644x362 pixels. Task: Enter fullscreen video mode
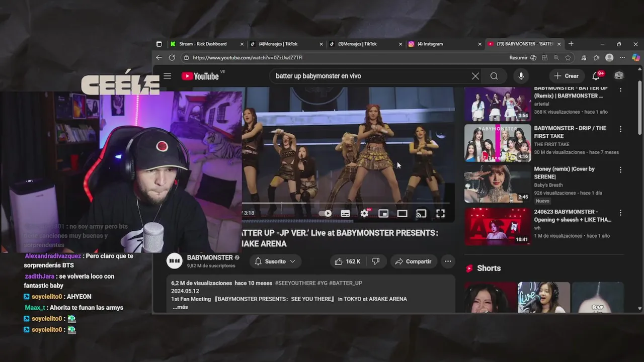click(440, 213)
